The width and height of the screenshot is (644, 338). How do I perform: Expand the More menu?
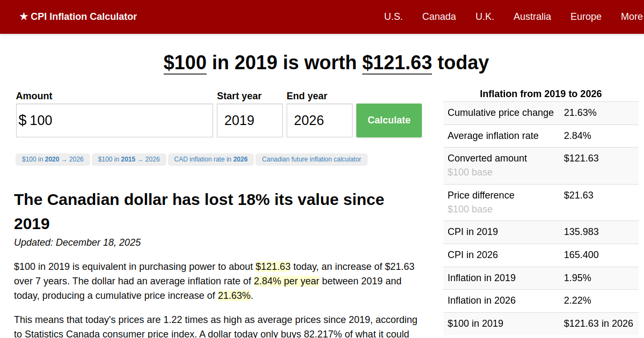(x=633, y=17)
